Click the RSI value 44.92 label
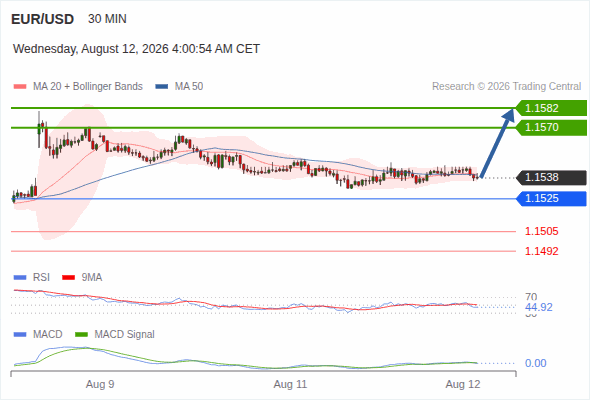Screen dimensions: 590x400 pos(539,307)
